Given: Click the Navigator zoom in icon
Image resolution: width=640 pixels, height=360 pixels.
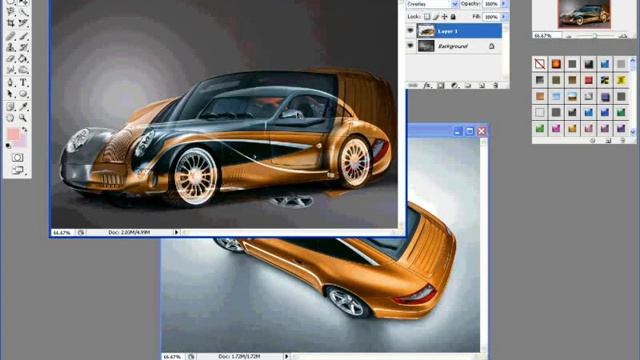Looking at the screenshot, I should coord(623,36).
